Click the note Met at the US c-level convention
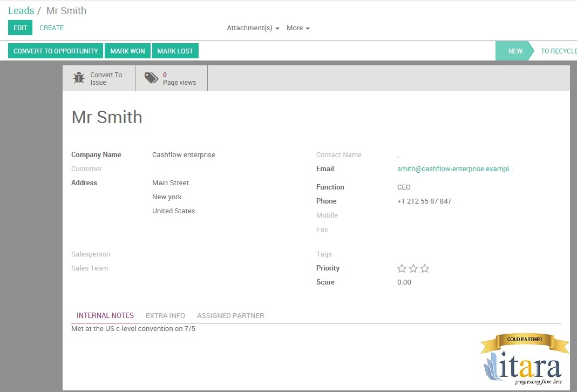The height and width of the screenshot is (392, 577). 133,328
